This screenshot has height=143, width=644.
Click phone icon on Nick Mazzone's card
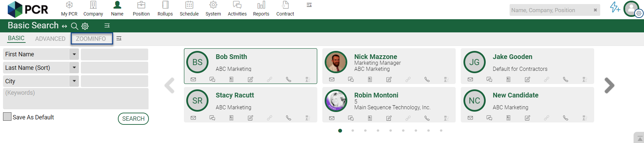tap(427, 80)
